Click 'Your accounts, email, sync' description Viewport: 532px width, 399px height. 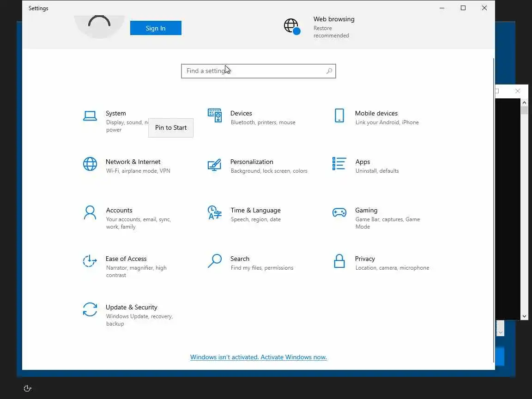pos(139,223)
